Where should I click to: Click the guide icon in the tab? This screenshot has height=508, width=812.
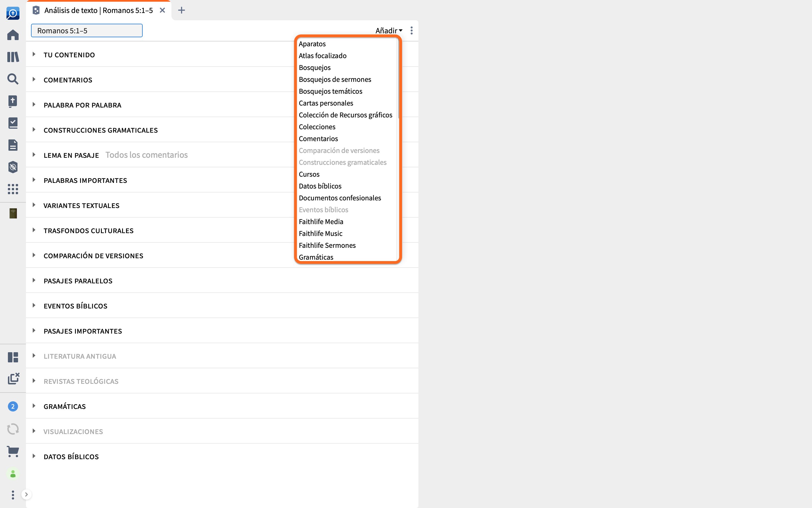(36, 10)
